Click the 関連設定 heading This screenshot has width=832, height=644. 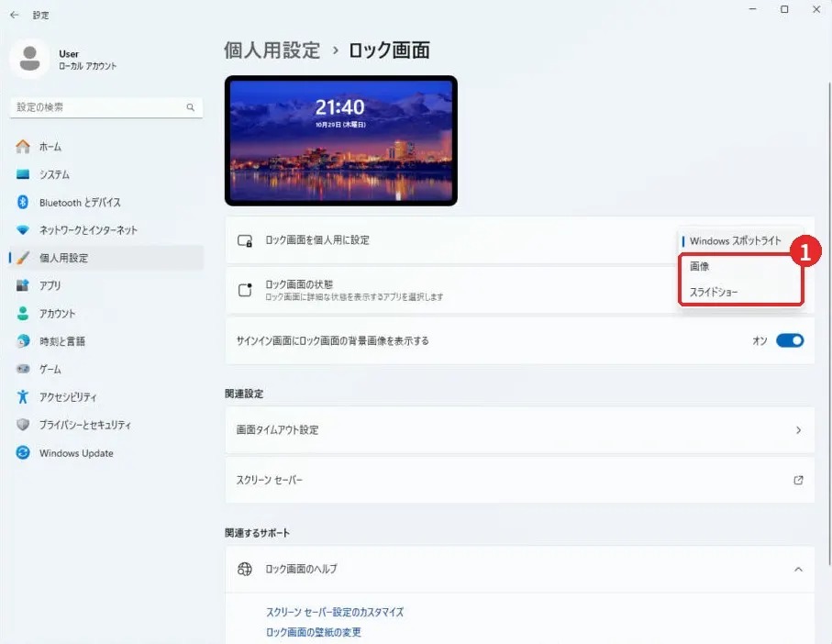coord(244,394)
